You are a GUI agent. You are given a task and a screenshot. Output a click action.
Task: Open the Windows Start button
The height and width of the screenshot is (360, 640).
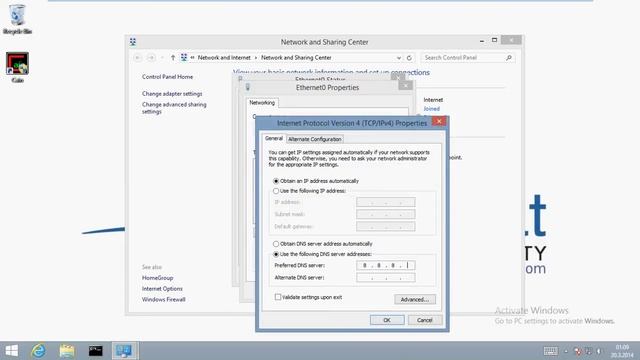click(11, 351)
